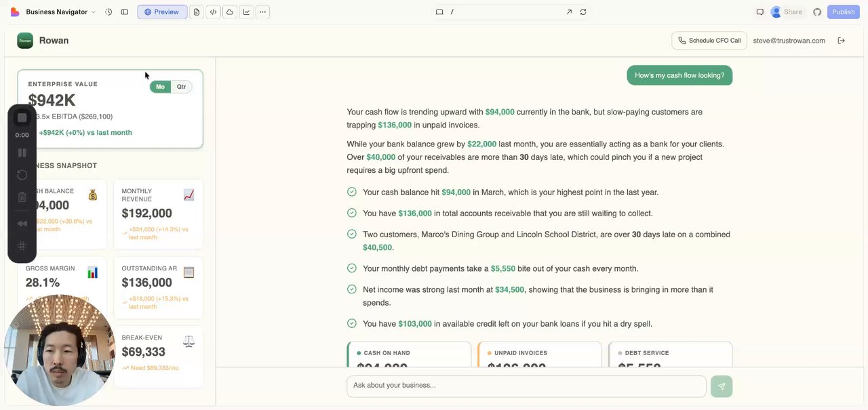Click the Outstanding AR clipboard icon
Image resolution: width=868 pixels, height=410 pixels.
(x=189, y=272)
